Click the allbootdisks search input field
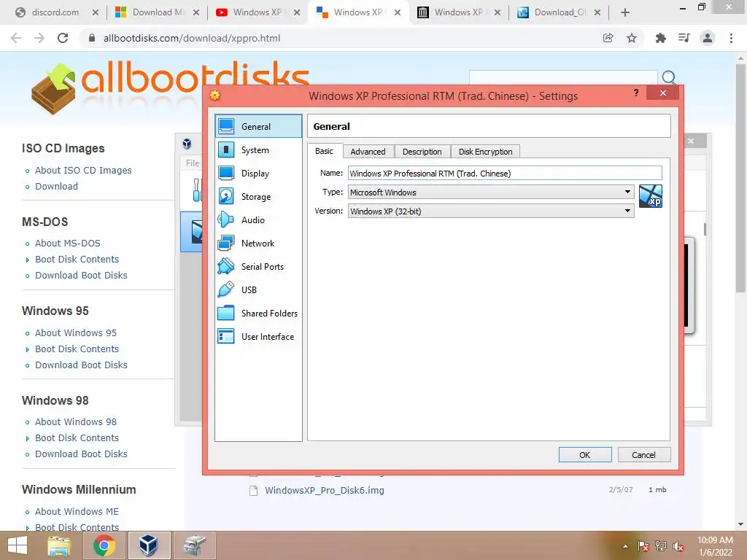The image size is (747, 560). click(563, 77)
